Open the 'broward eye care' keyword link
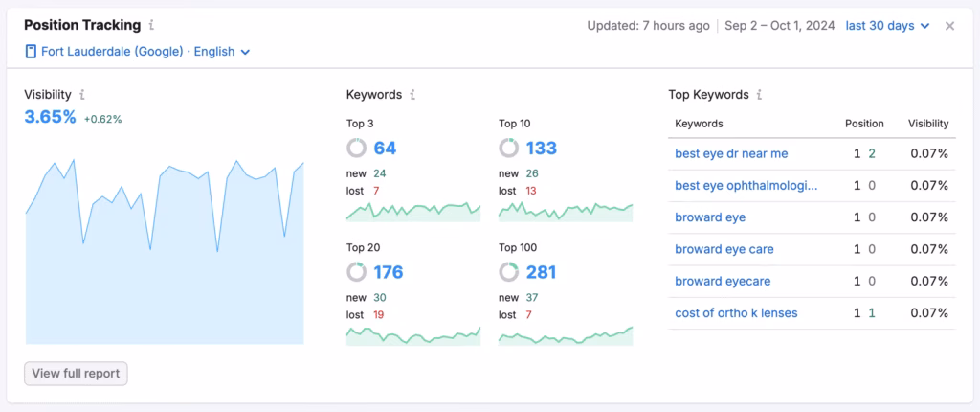Viewport: 980px width, 412px height. coord(724,249)
